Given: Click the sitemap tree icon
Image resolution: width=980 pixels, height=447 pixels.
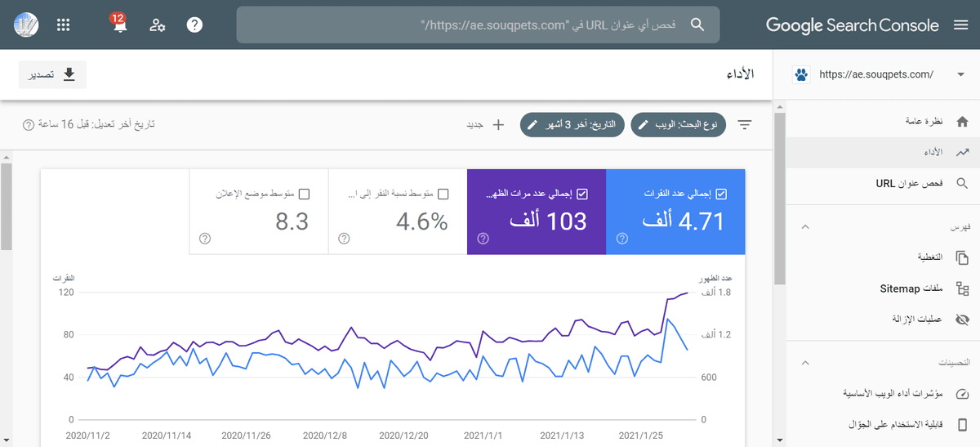Looking at the screenshot, I should (962, 288).
